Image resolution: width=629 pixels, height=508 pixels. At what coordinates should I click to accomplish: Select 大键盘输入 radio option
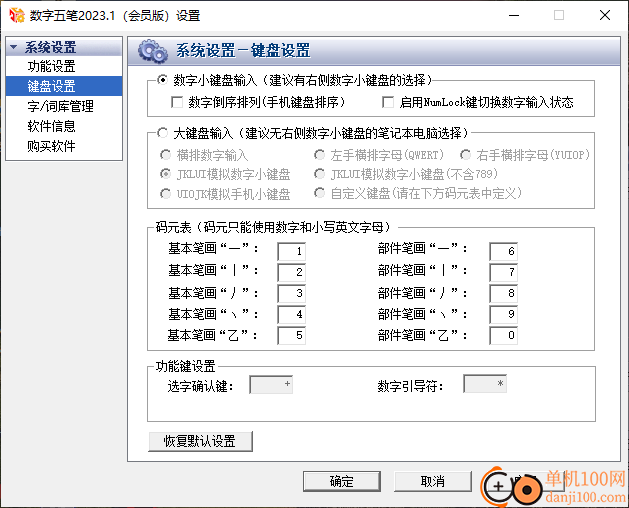click(x=162, y=133)
